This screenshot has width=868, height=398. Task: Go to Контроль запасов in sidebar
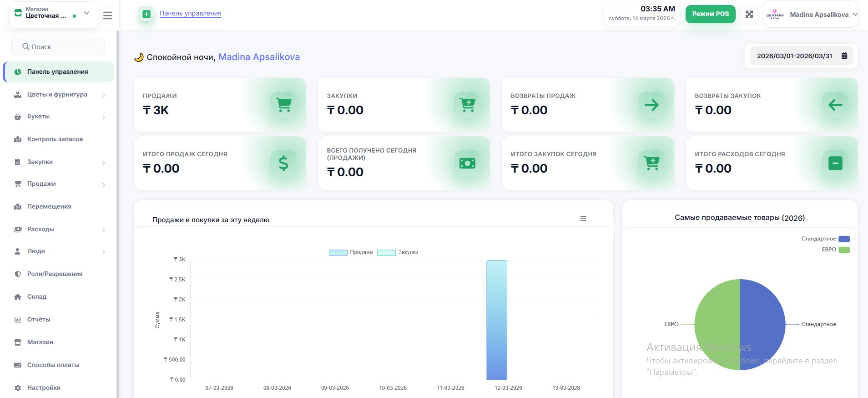[55, 139]
